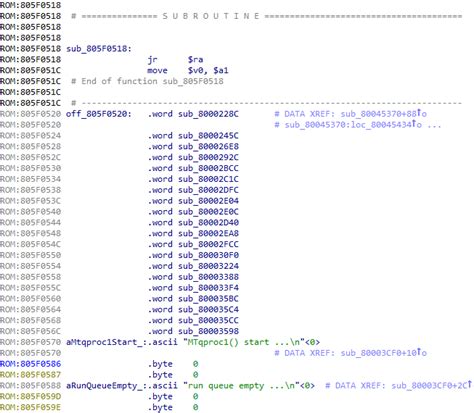Click the $ra register operand
This screenshot has height=413, width=474.
[195, 60]
